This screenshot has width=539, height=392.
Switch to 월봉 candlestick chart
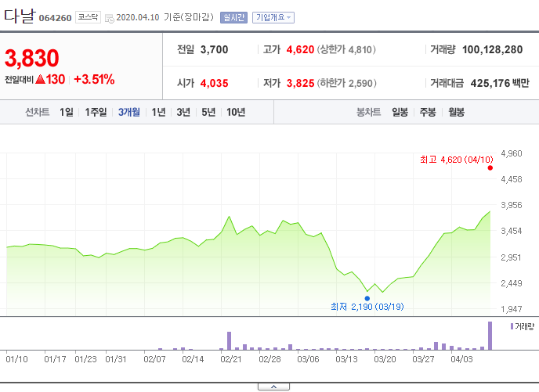[x=456, y=112]
